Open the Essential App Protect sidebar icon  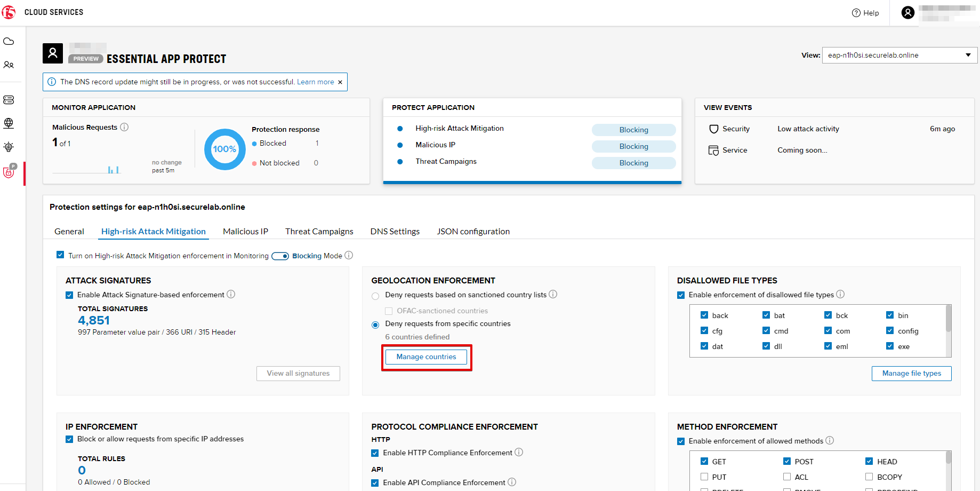tap(9, 171)
